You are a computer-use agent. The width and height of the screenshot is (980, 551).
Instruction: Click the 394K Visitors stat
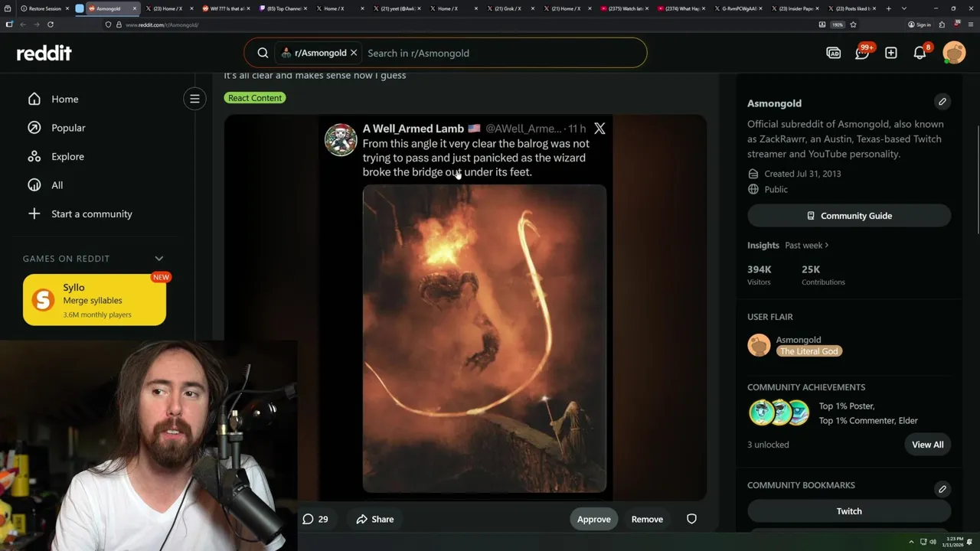point(759,275)
